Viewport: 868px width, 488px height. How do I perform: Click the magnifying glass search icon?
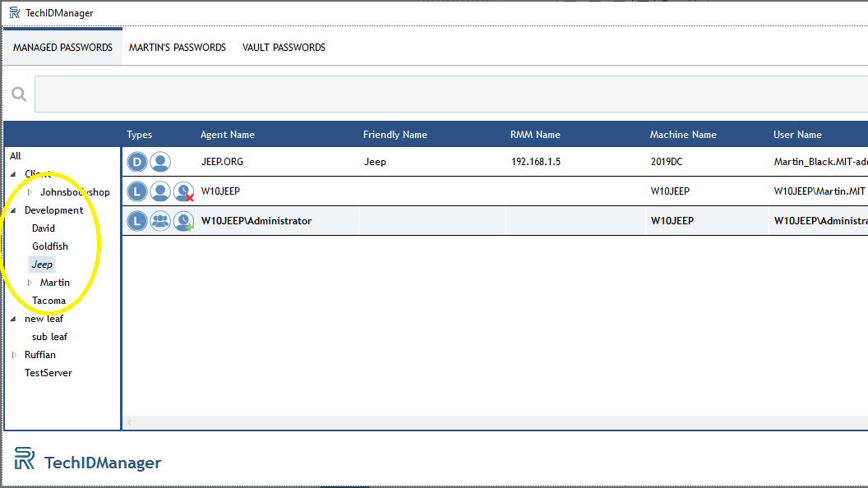click(x=18, y=94)
